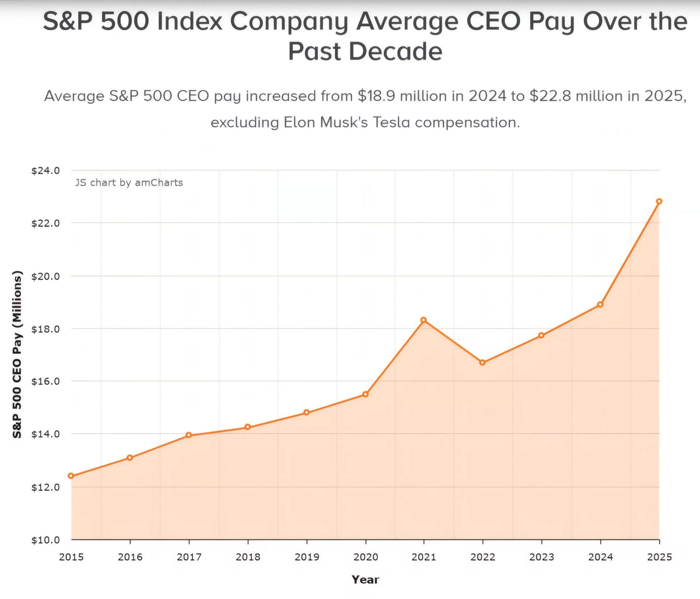Select the 2024 data point circle
Screen dimensions: 700x599
(x=600, y=305)
